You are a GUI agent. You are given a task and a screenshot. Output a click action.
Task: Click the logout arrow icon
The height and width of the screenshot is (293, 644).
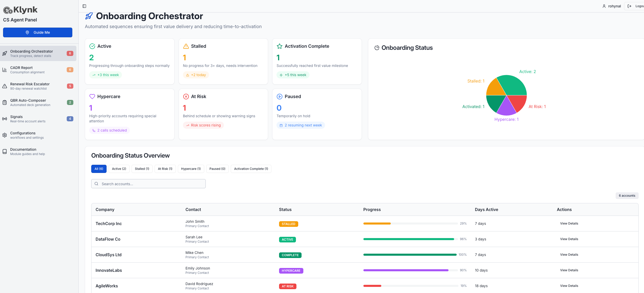(629, 6)
